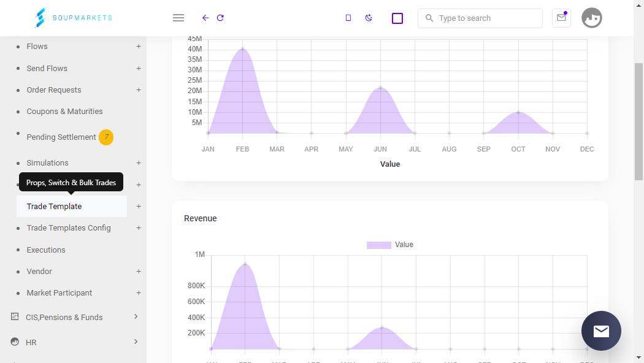Open the Send Flows menu item
Screen dimensions: 644x363
[x=47, y=69]
